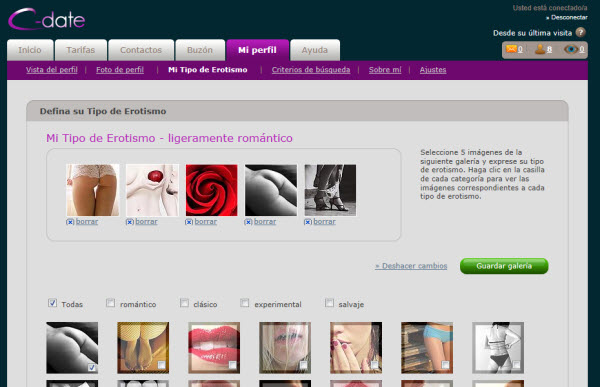Select the veiled face gallery thumbnail

(285, 348)
